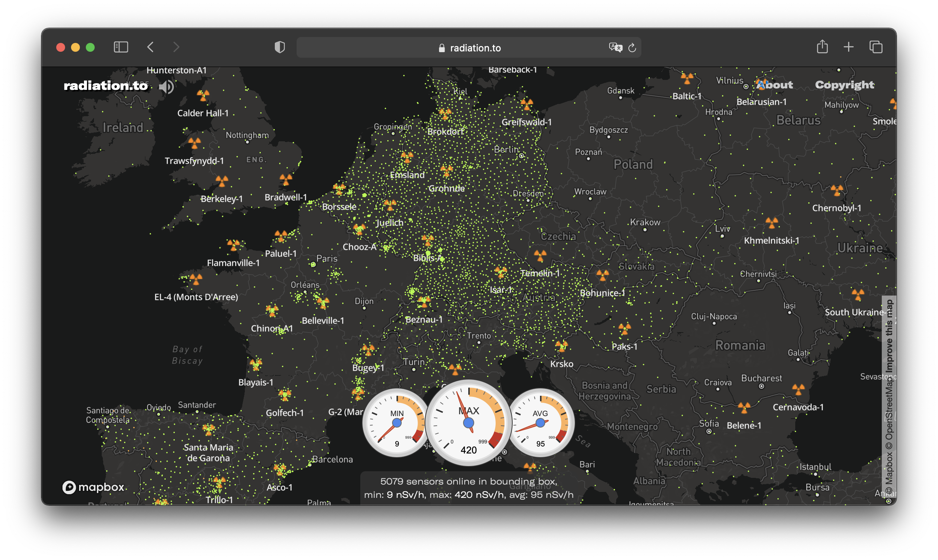Image resolution: width=938 pixels, height=560 pixels.
Task: Click the privacy shield icon near the address bar
Action: click(x=279, y=47)
